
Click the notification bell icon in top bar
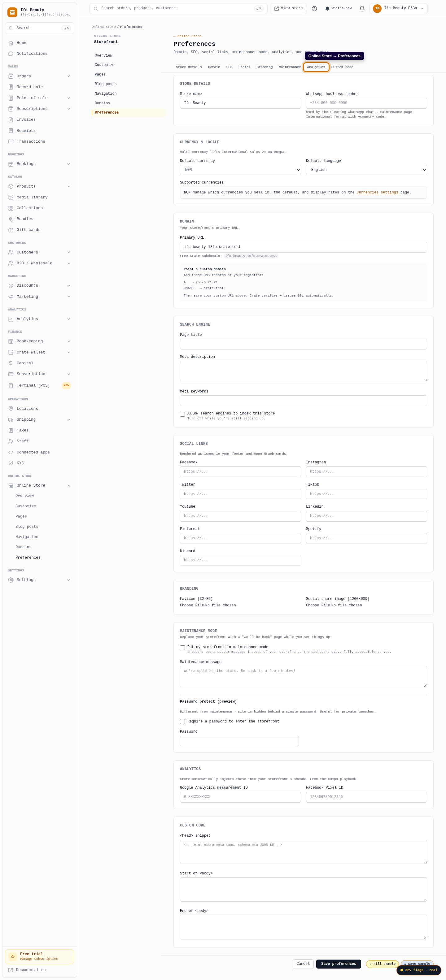point(362,8)
